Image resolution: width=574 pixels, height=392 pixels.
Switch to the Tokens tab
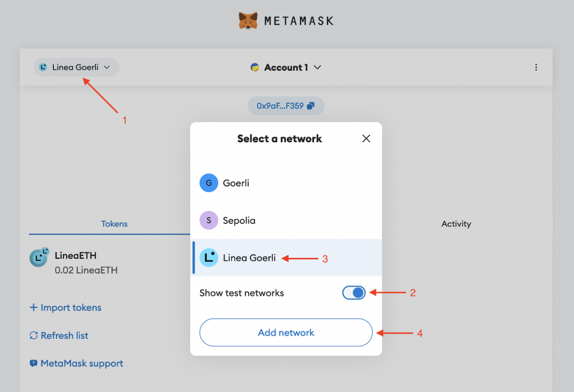[114, 223]
